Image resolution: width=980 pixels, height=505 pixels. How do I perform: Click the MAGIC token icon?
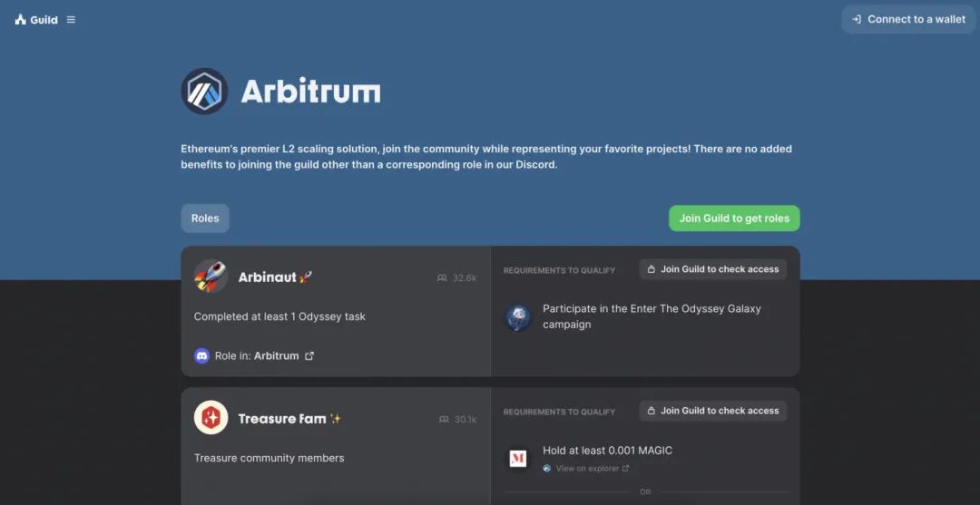tap(518, 459)
